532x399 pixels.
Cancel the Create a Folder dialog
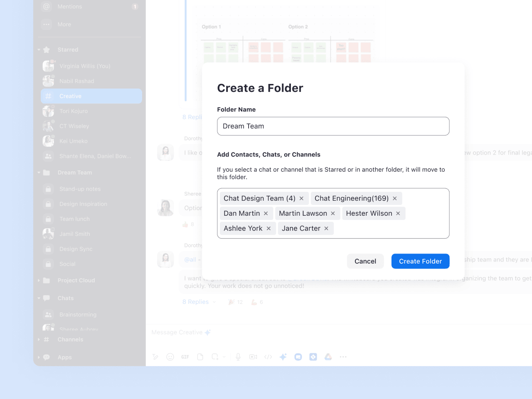click(365, 261)
